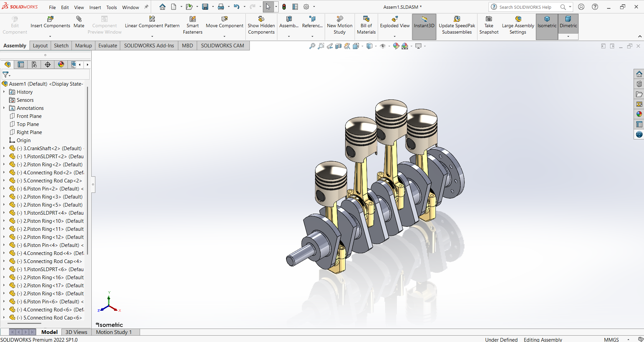644x342 pixels.
Task: Activate Move Component tool
Action: [225, 22]
